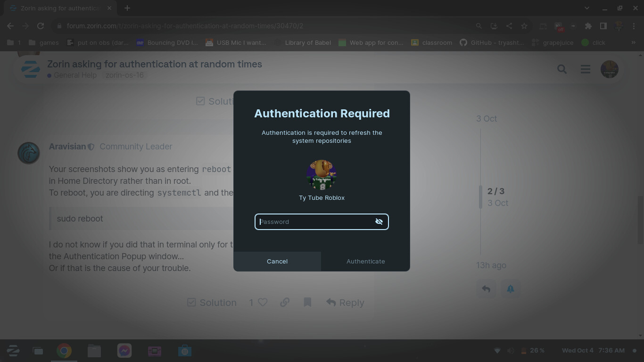Open the arrow extension icon
The height and width of the screenshot is (362, 644).
[573, 26]
